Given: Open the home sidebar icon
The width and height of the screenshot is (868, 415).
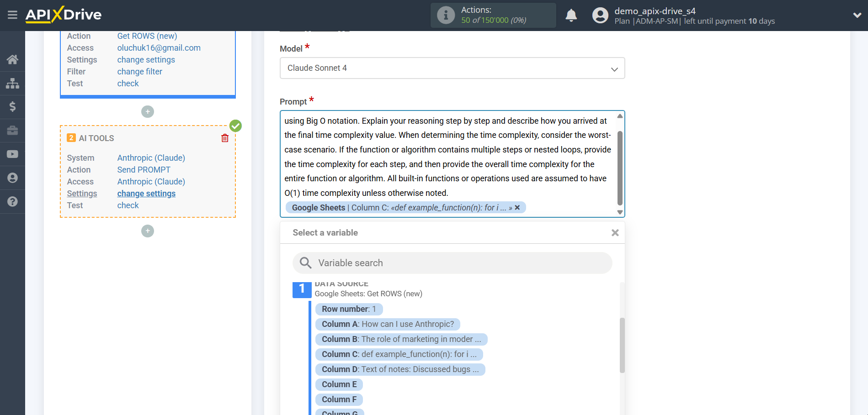Looking at the screenshot, I should coord(12,59).
